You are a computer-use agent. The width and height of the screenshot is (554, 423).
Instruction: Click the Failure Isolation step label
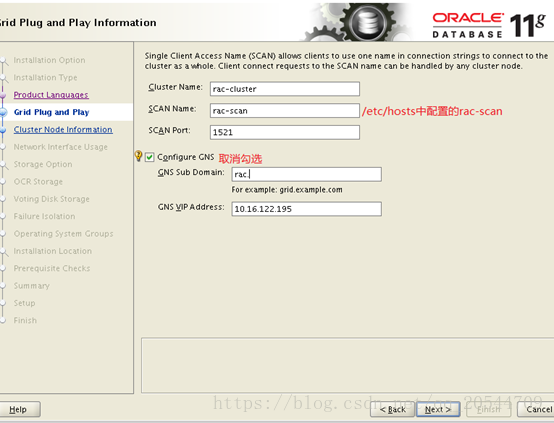click(x=44, y=216)
